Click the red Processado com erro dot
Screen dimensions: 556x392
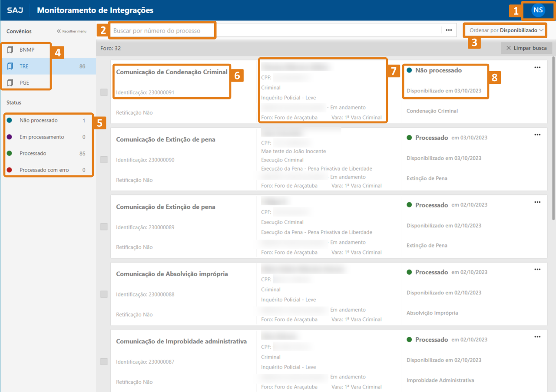10,170
